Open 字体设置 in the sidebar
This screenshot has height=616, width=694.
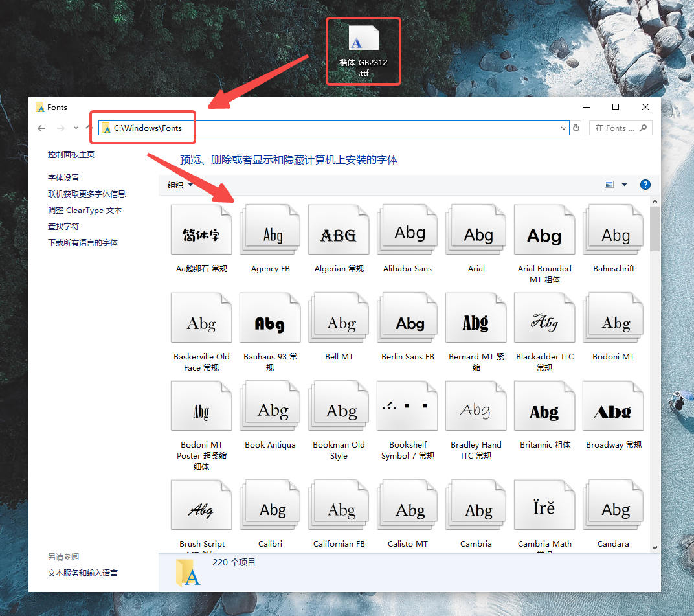pyautogui.click(x=63, y=177)
